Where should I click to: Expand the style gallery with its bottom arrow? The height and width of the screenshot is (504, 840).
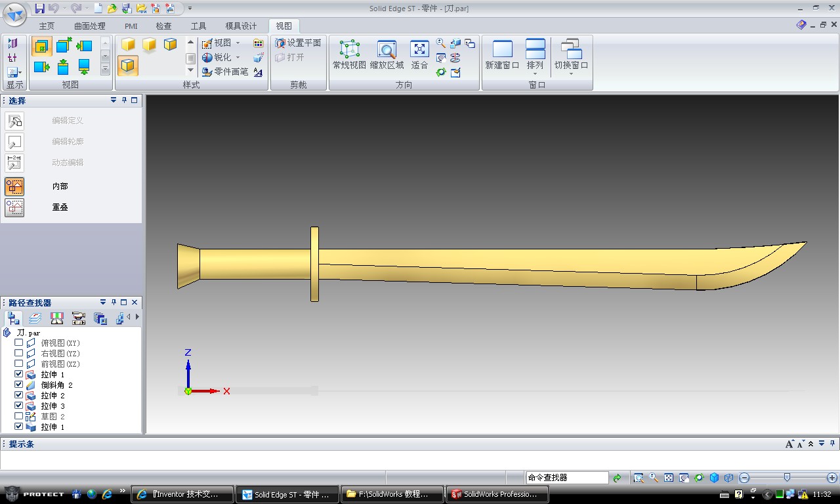click(191, 70)
